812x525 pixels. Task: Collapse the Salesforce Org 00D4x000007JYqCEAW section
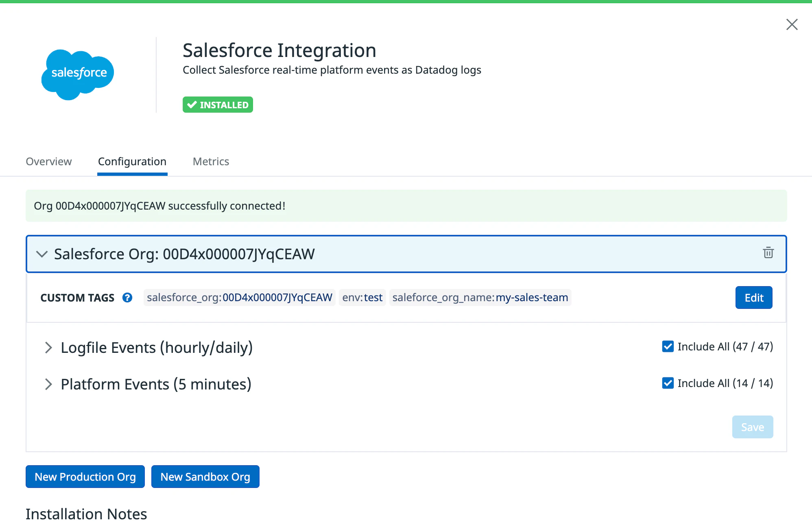point(42,254)
